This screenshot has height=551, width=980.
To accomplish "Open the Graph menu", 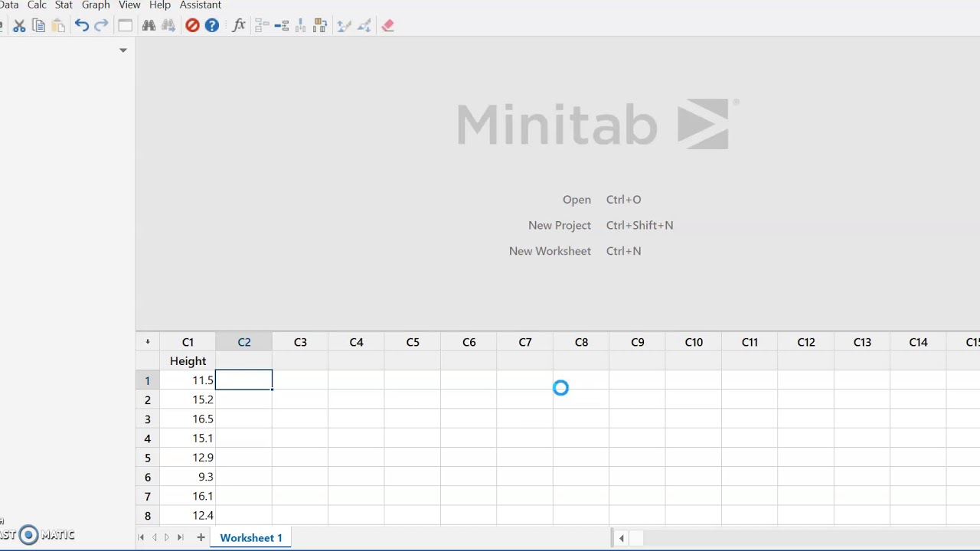I will (96, 5).
